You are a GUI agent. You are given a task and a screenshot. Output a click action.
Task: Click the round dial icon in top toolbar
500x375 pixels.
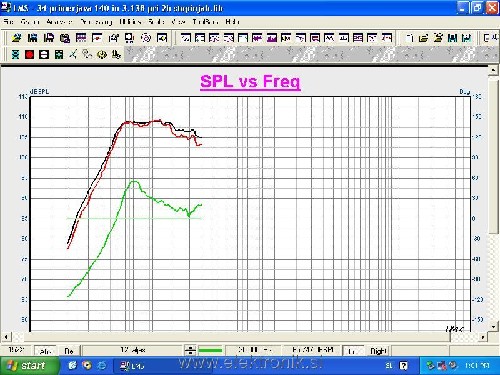(146, 38)
